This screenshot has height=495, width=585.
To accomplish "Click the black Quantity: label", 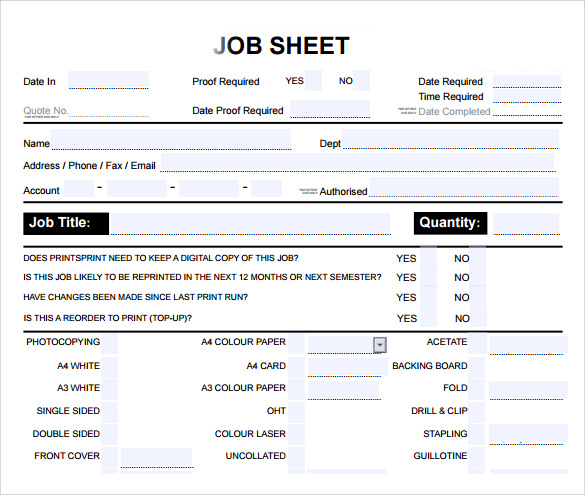I will tap(450, 223).
